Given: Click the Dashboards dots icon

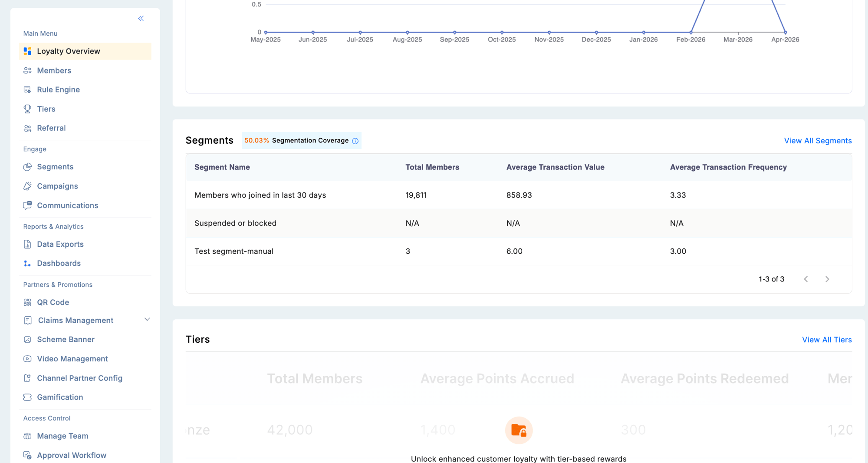Looking at the screenshot, I should [27, 263].
